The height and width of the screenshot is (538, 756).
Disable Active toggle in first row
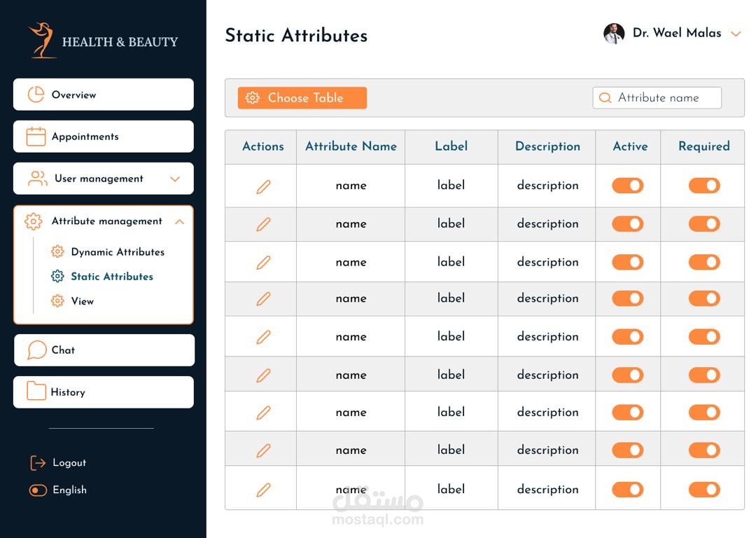coord(628,186)
